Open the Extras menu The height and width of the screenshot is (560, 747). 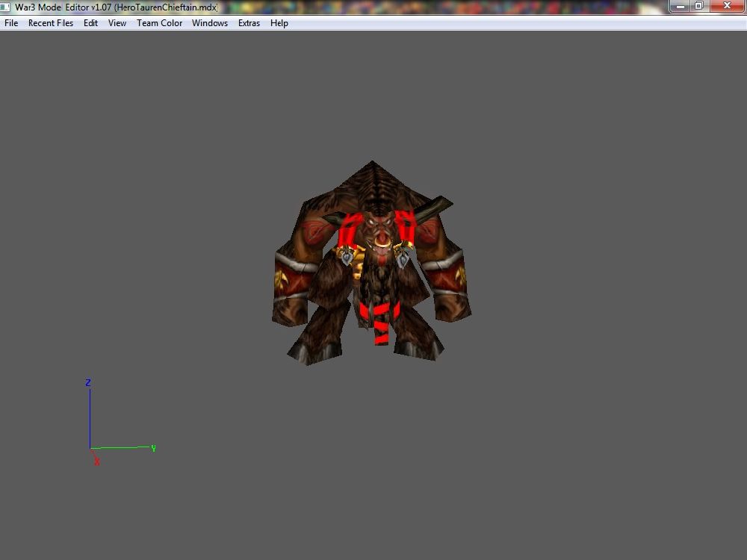(x=249, y=23)
